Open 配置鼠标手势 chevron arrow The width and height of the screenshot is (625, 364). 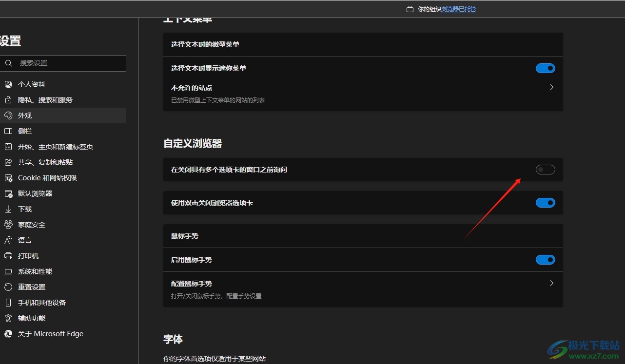tap(551, 283)
